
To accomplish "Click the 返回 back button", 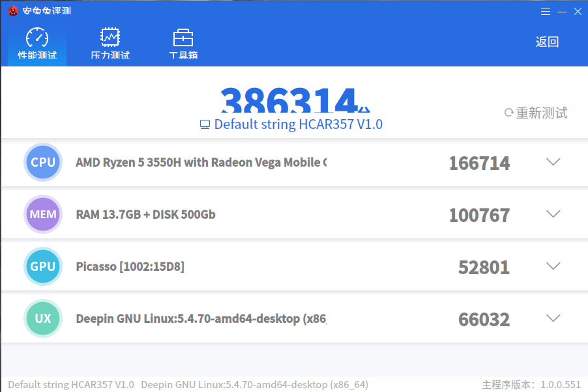I will (x=547, y=42).
